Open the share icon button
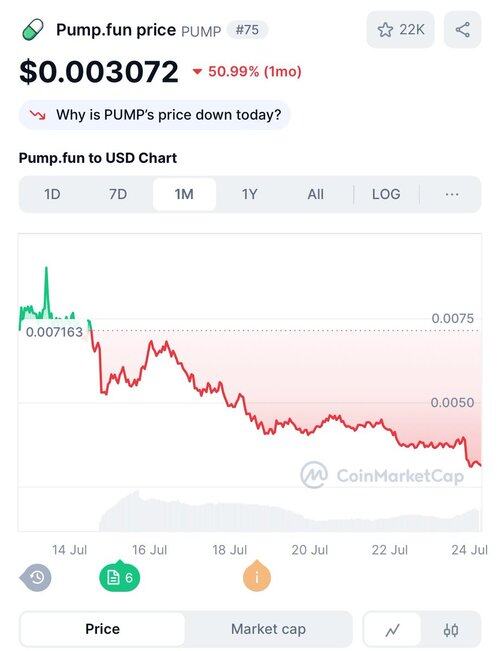Screen dimensions: 500x651 pyautogui.click(x=463, y=30)
